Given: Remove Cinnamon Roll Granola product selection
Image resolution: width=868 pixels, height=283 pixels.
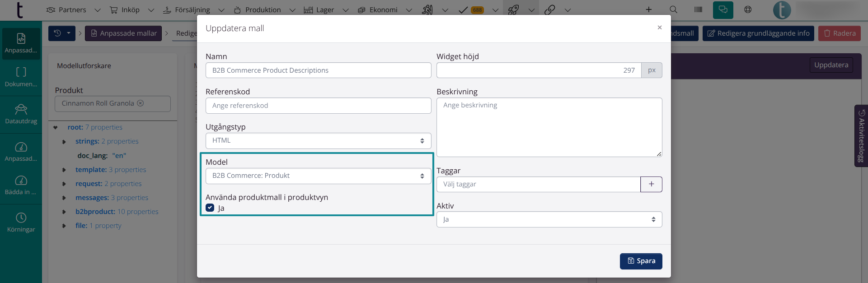Looking at the screenshot, I should [x=141, y=103].
